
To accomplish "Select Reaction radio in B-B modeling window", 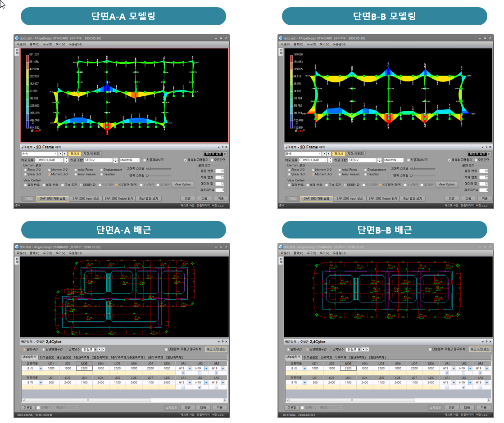I will (365, 175).
